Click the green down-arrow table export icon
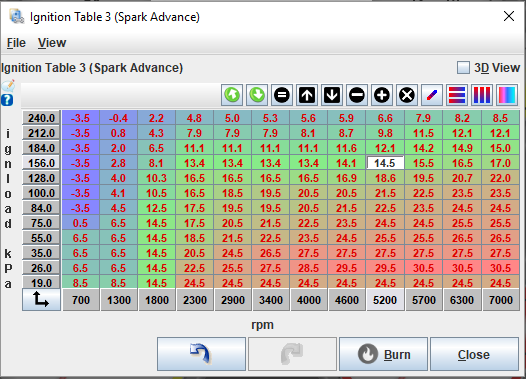 click(x=257, y=95)
